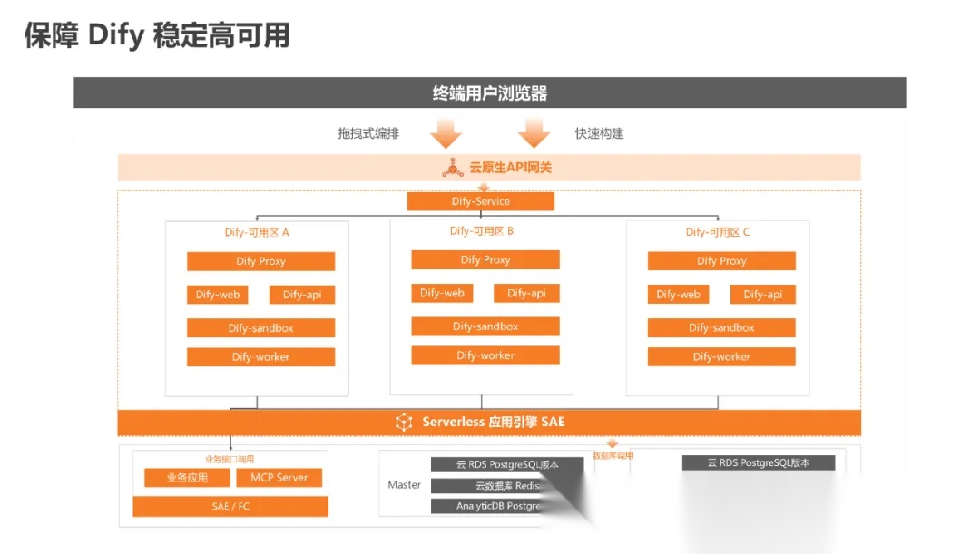Image resolution: width=980 pixels, height=554 pixels.
Task: Click the SAE / FC box
Action: click(x=230, y=507)
